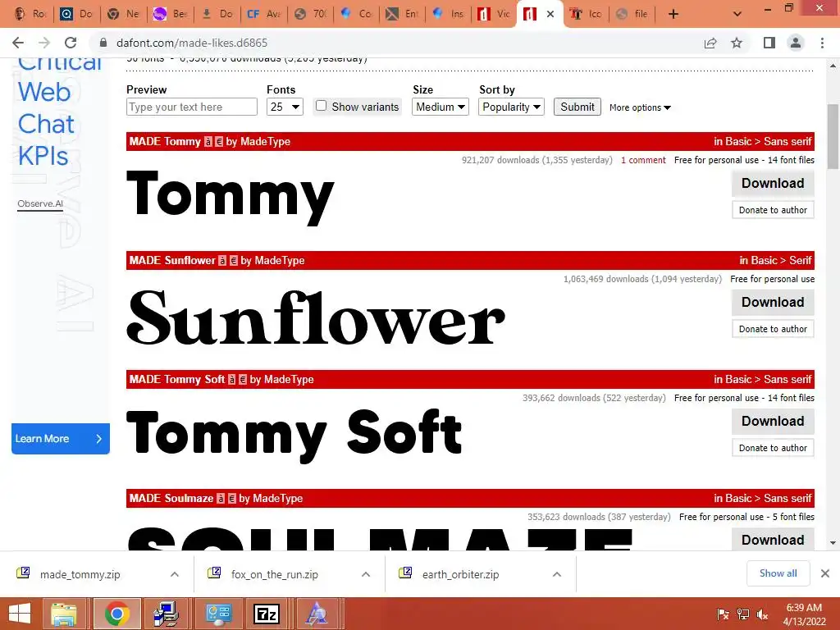Screen dimensions: 840x630
Task: Donate to author of MADE Tommy
Action: 773,210
